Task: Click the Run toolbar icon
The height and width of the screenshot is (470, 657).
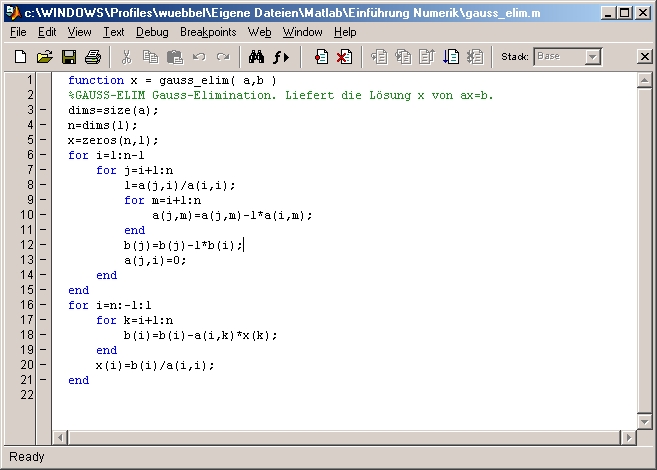Action: point(450,57)
